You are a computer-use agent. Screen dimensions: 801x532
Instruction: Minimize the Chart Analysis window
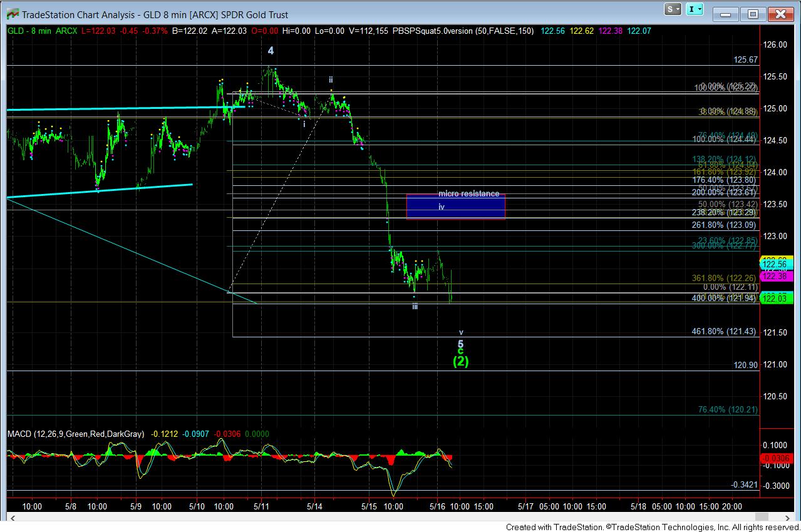[x=726, y=14]
